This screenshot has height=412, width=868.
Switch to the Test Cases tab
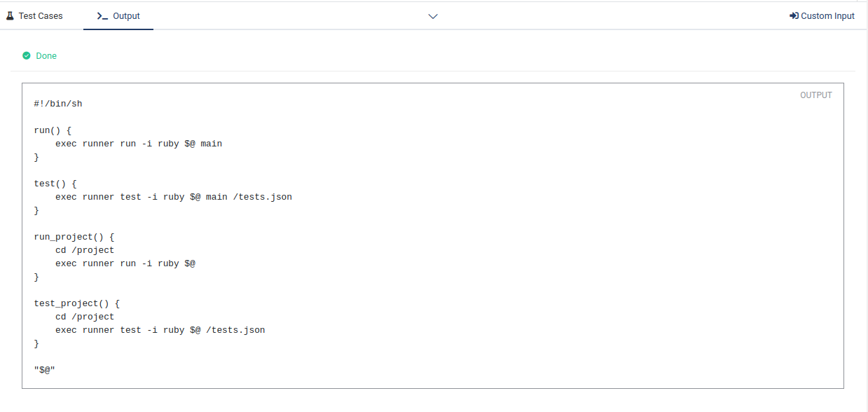point(41,16)
